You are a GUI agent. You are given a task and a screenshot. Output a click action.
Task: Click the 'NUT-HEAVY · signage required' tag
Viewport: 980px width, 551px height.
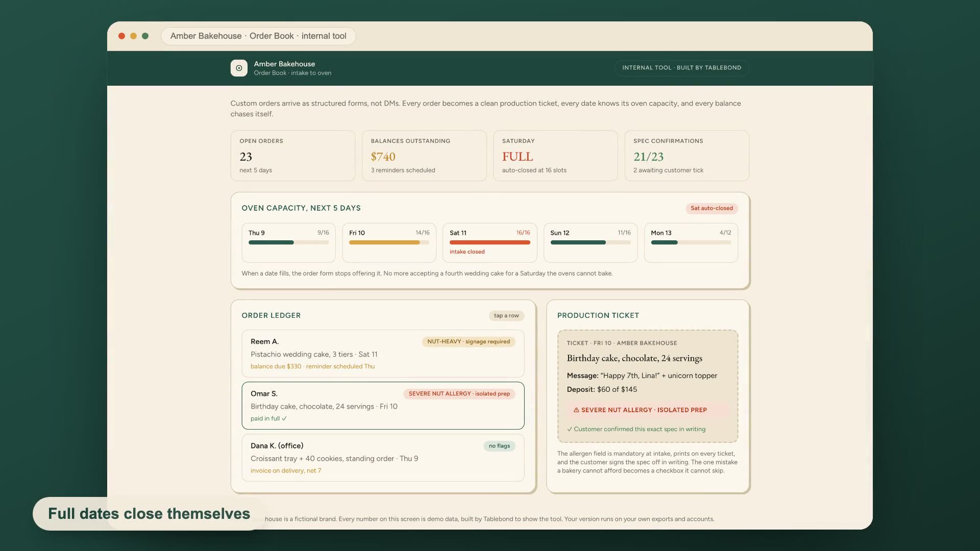[469, 342]
